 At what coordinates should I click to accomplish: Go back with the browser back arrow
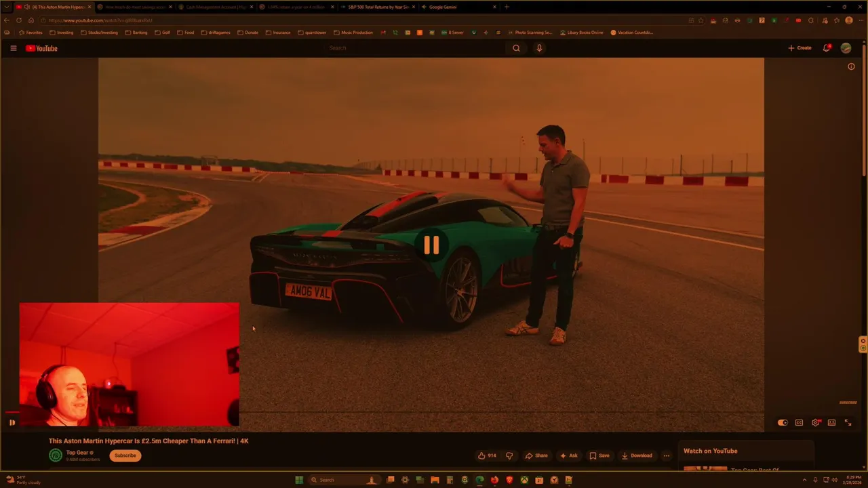click(7, 20)
